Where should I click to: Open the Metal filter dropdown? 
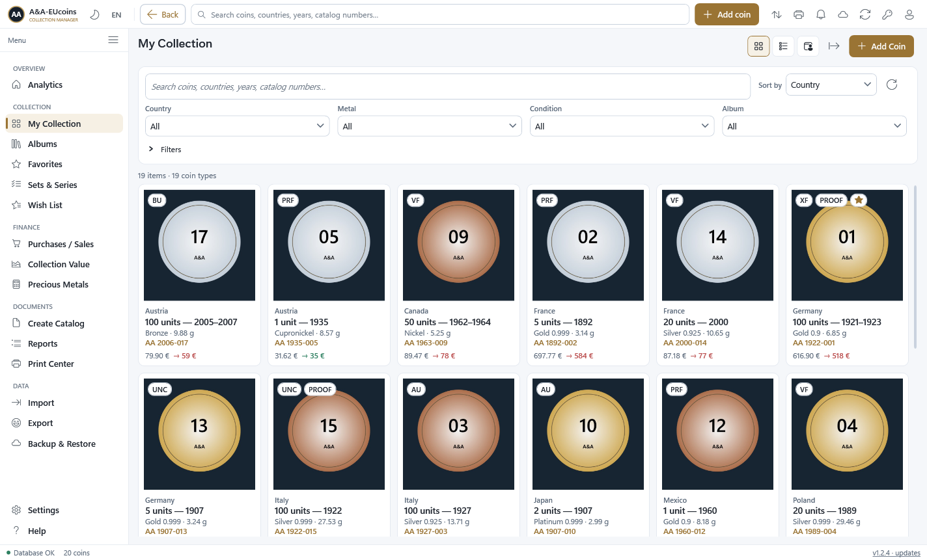pos(430,126)
